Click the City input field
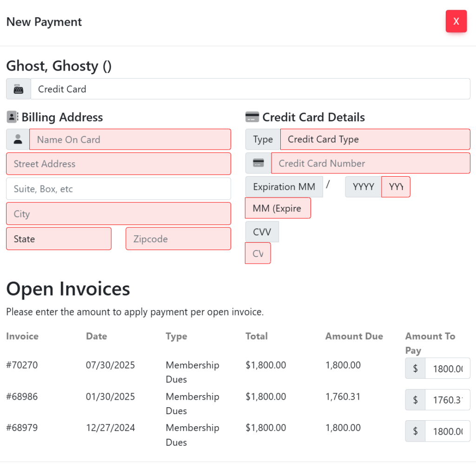The width and height of the screenshot is (476, 469). (118, 214)
